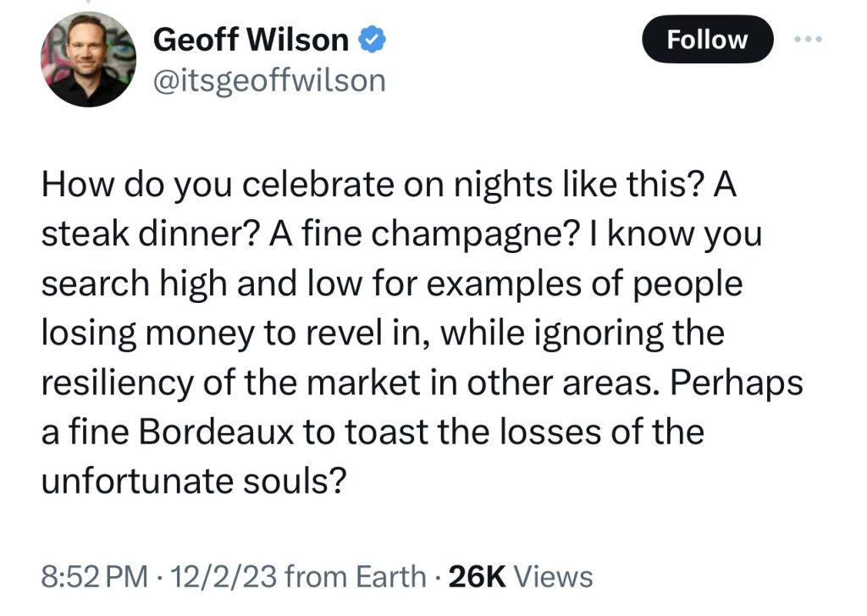Click the 'from Earth' location label

355,577
